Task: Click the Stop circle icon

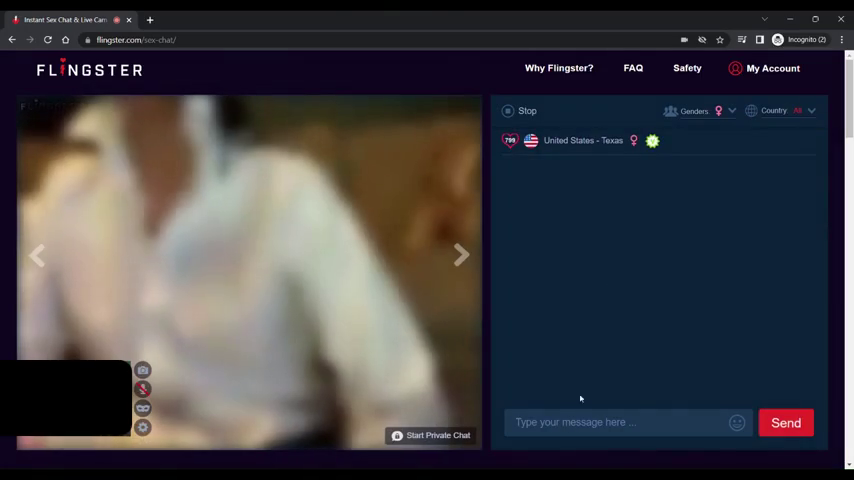Action: (x=508, y=111)
